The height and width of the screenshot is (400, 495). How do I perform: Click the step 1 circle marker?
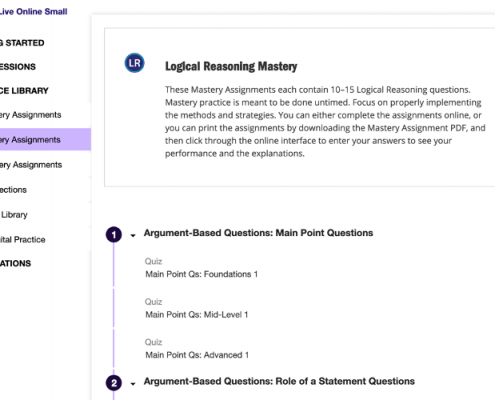click(114, 235)
